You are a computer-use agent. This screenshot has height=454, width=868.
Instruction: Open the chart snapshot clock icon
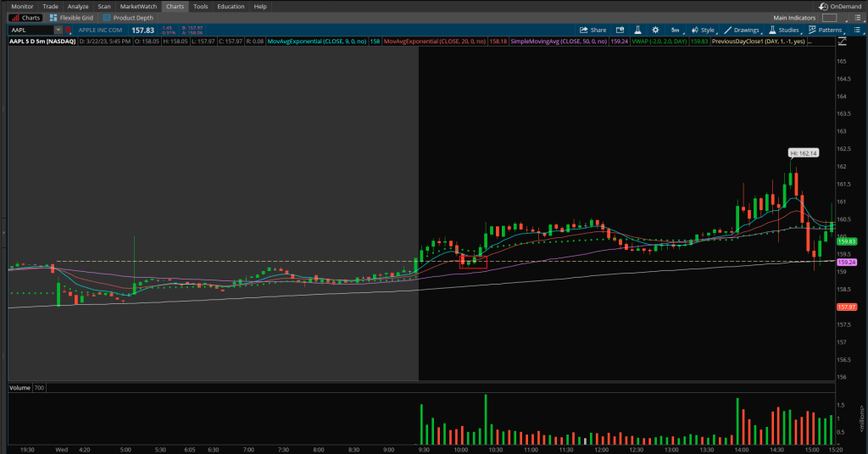pos(620,30)
